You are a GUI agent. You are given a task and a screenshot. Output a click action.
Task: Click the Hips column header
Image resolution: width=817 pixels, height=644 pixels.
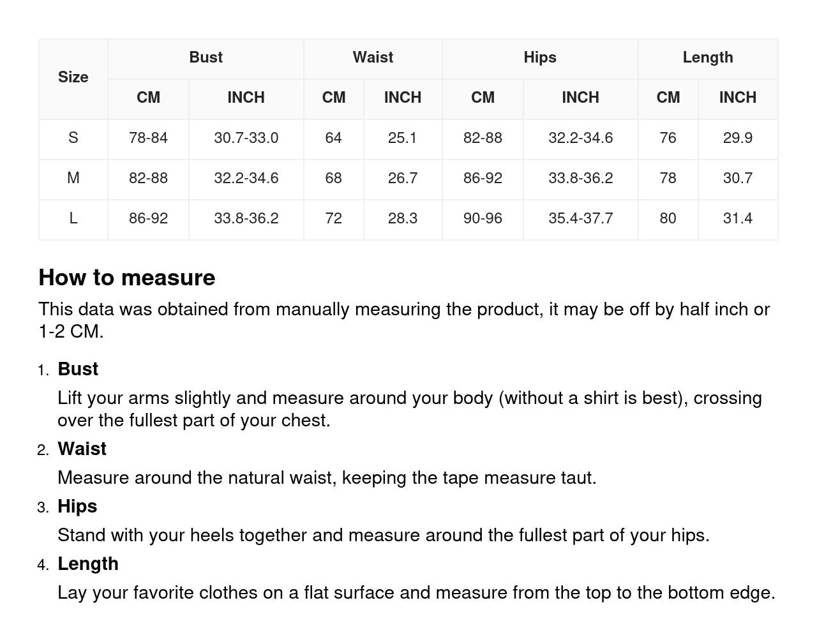pyautogui.click(x=540, y=57)
